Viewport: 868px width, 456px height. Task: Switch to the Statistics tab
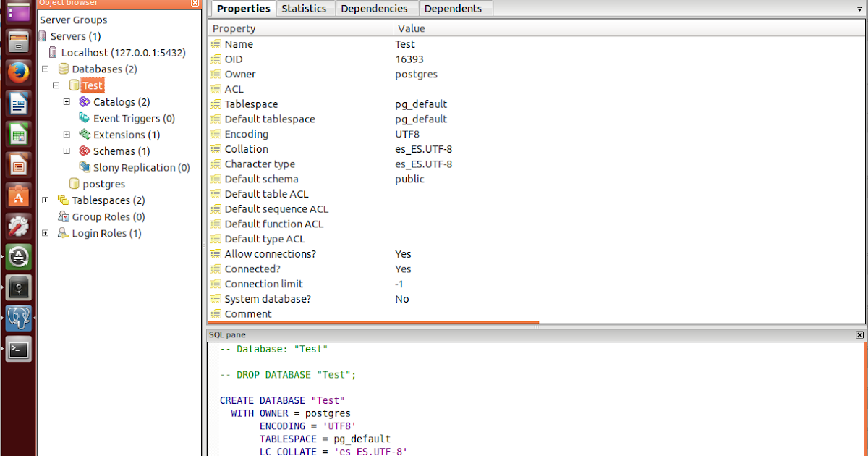pyautogui.click(x=304, y=9)
